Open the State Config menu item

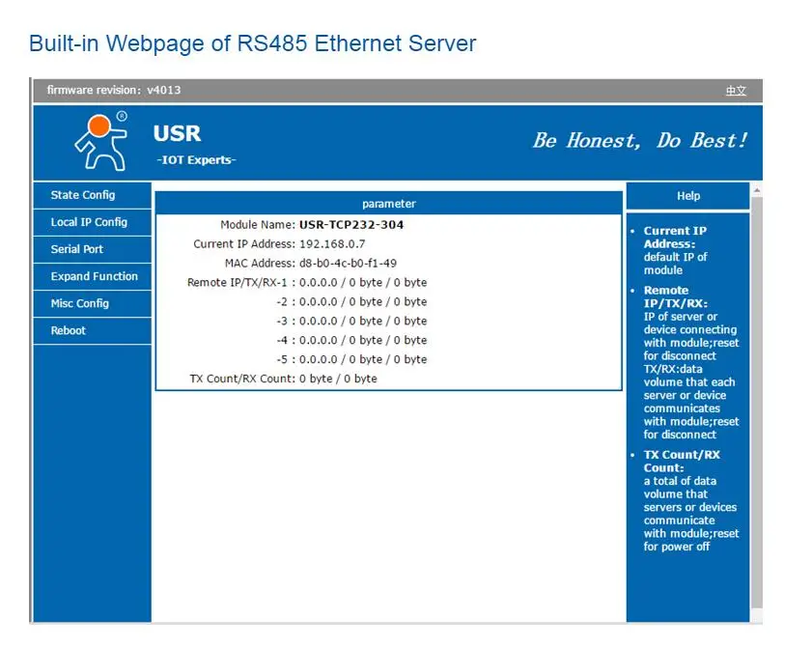pos(92,195)
